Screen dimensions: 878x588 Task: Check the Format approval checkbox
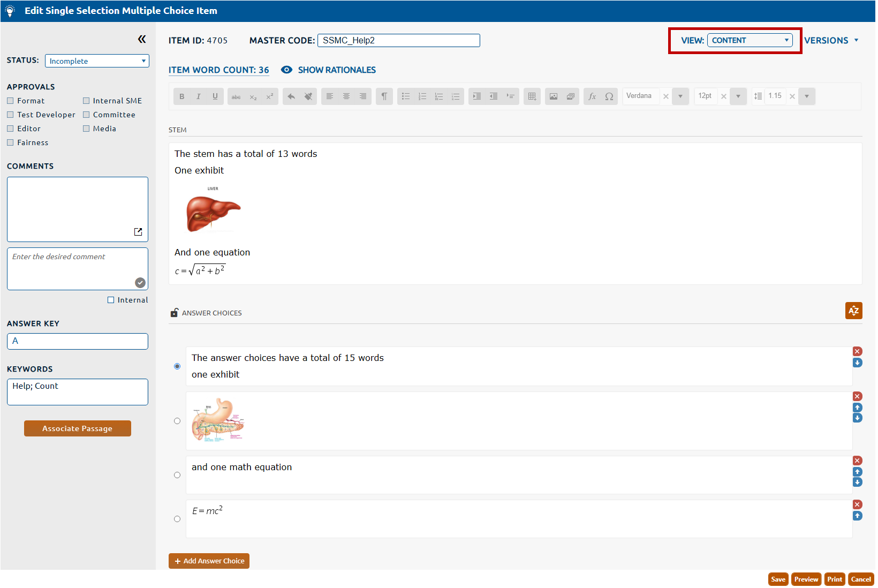[10, 101]
